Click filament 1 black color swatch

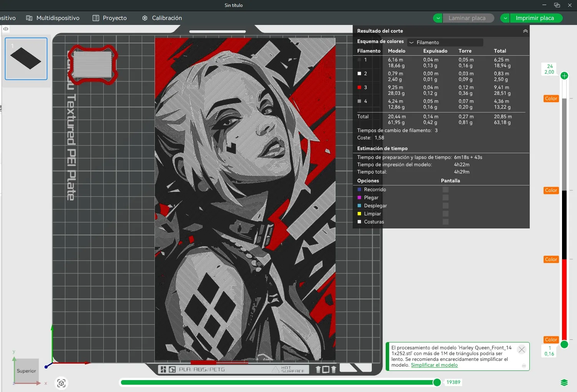(x=359, y=60)
